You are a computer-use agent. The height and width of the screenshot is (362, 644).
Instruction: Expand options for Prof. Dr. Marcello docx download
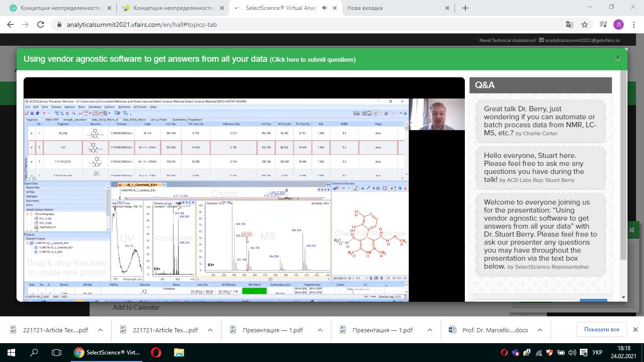click(540, 330)
